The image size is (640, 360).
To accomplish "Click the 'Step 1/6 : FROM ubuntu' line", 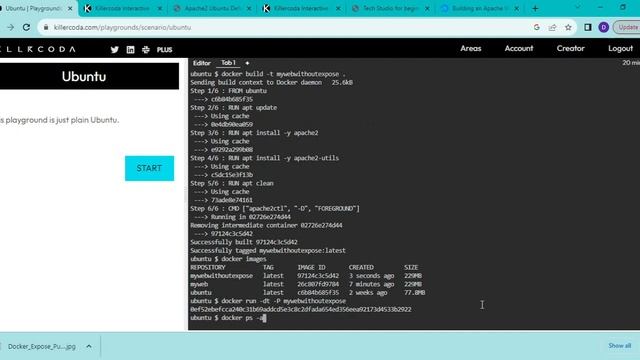I will [228, 91].
